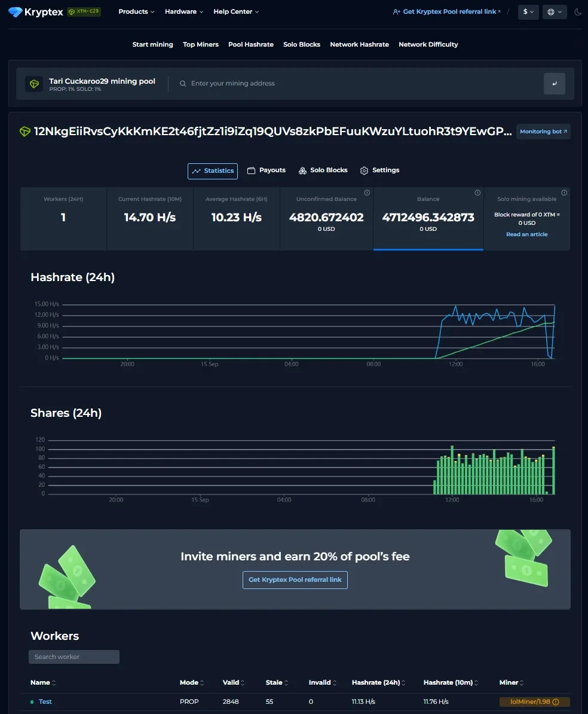Click the Search worker input field

[74, 657]
